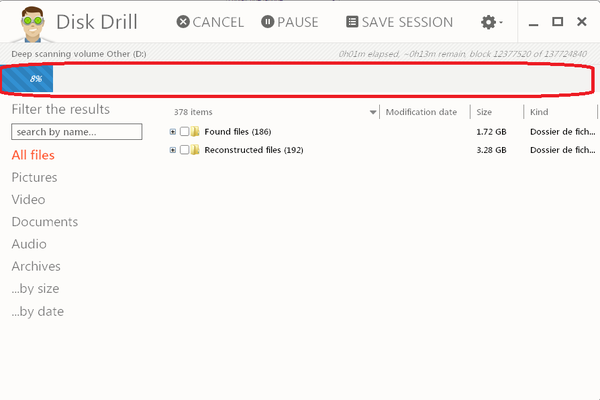This screenshot has height=400, width=600.
Task: Sort by Modification date column
Action: click(x=421, y=113)
